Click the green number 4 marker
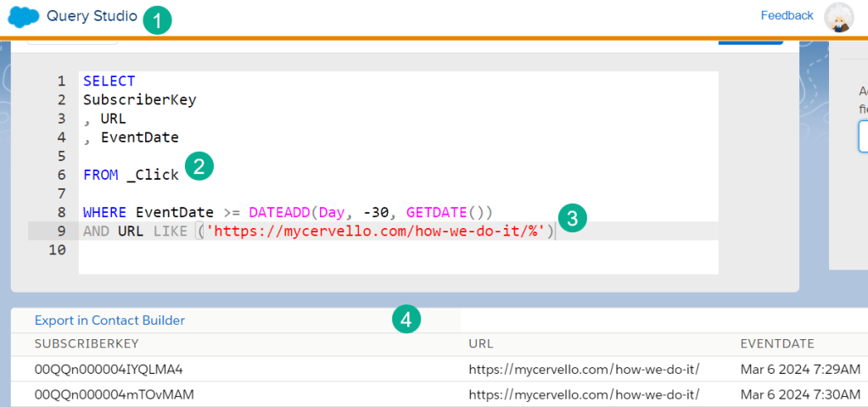This screenshot has width=868, height=407. pos(407,320)
